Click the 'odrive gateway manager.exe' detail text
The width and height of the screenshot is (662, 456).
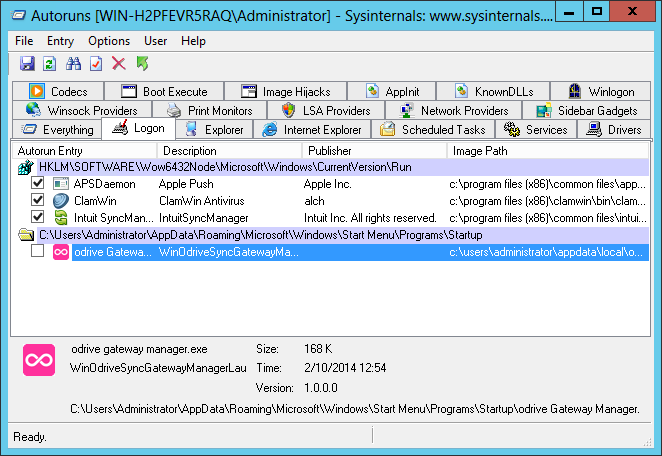click(x=139, y=349)
